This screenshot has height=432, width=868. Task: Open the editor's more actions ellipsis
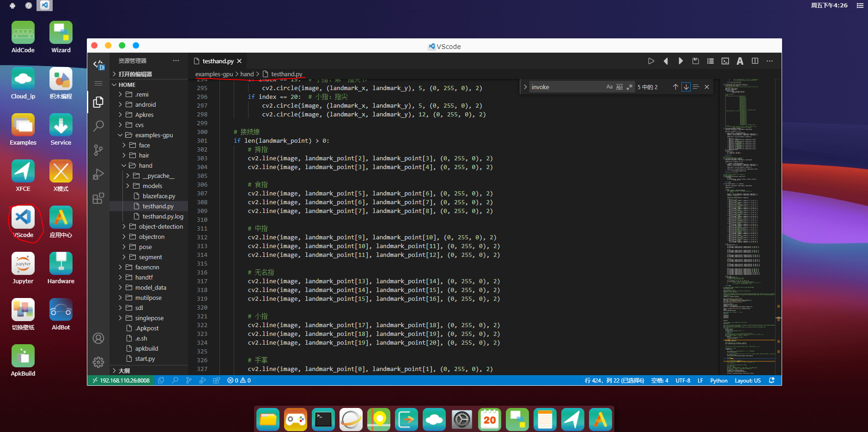[x=770, y=61]
